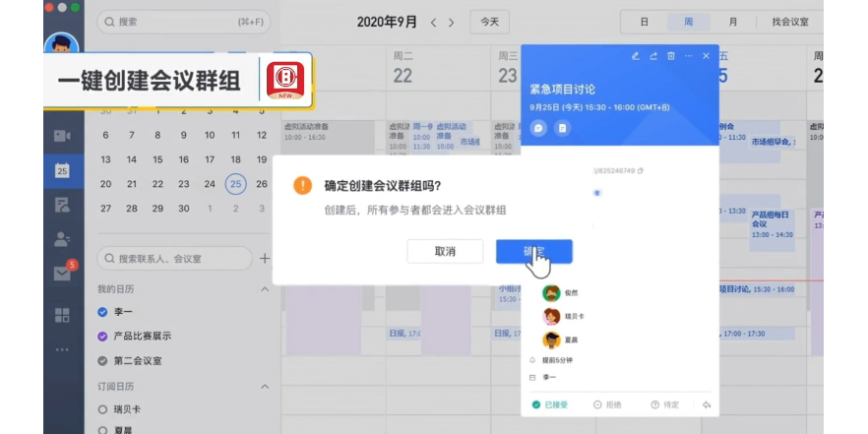
Task: Open the meeting notes document icon
Action: [x=562, y=128]
